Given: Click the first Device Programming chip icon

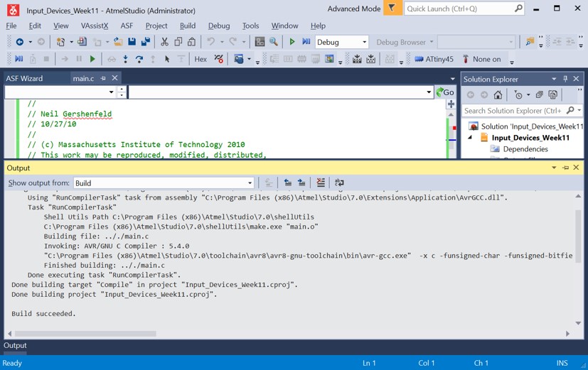Looking at the screenshot, I should [x=357, y=59].
